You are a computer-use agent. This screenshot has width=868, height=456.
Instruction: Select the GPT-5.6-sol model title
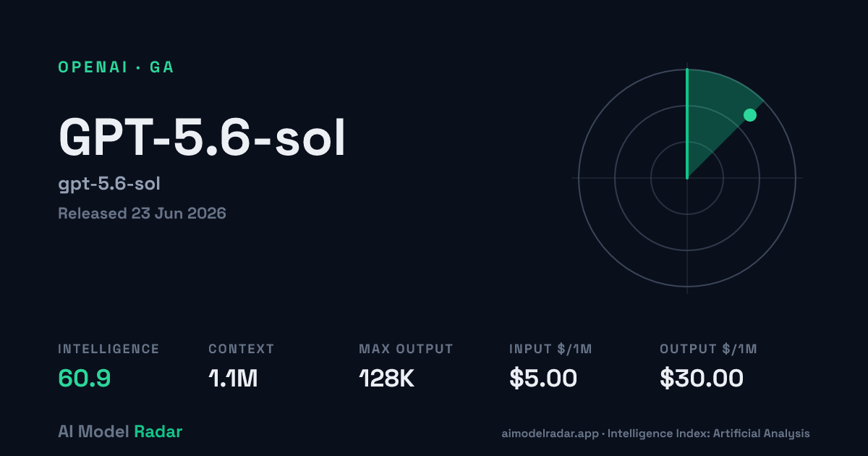coord(202,137)
